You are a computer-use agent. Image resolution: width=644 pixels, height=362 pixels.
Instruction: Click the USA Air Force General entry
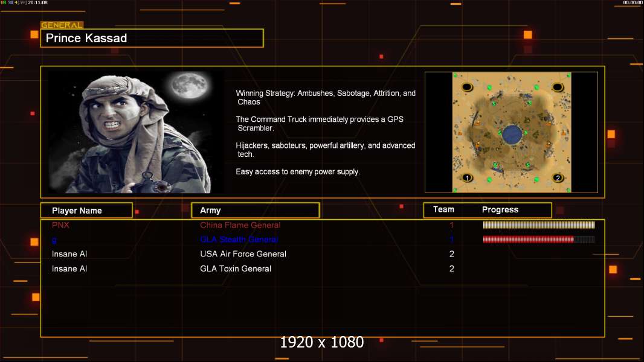(x=243, y=254)
